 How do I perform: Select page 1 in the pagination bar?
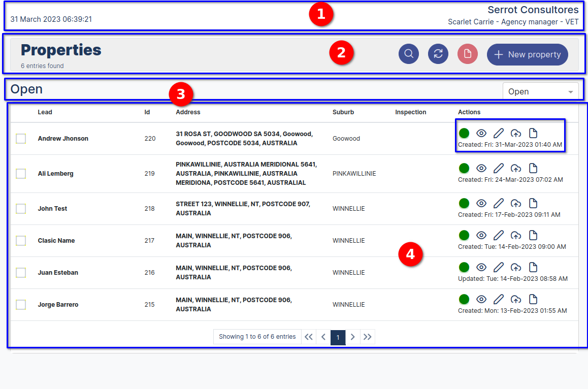pyautogui.click(x=338, y=337)
